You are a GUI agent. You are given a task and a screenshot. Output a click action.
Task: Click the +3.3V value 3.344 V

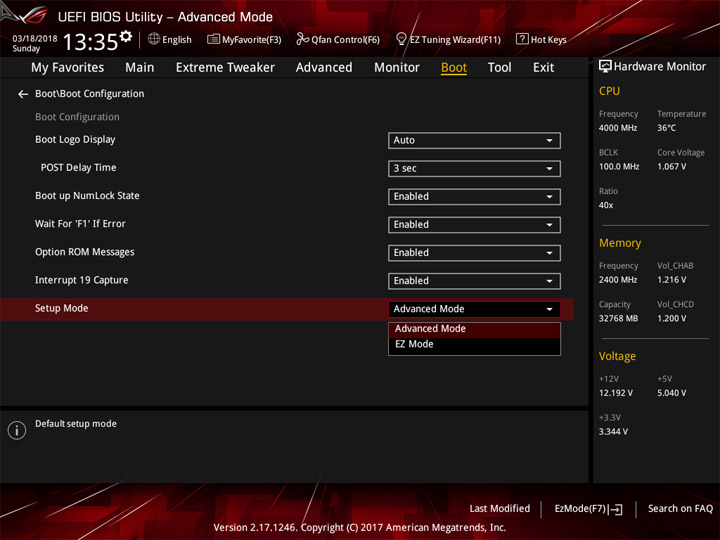pyautogui.click(x=613, y=432)
